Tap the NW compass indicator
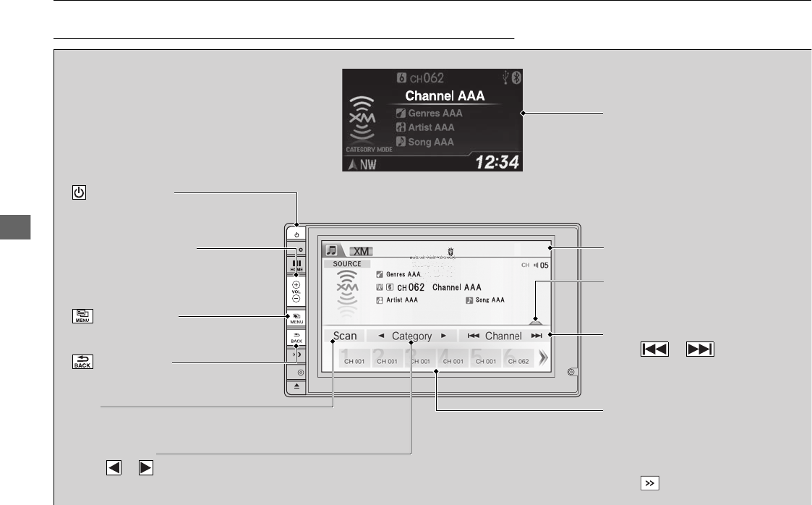Image resolution: width=812 pixels, height=505 pixels. (362, 165)
